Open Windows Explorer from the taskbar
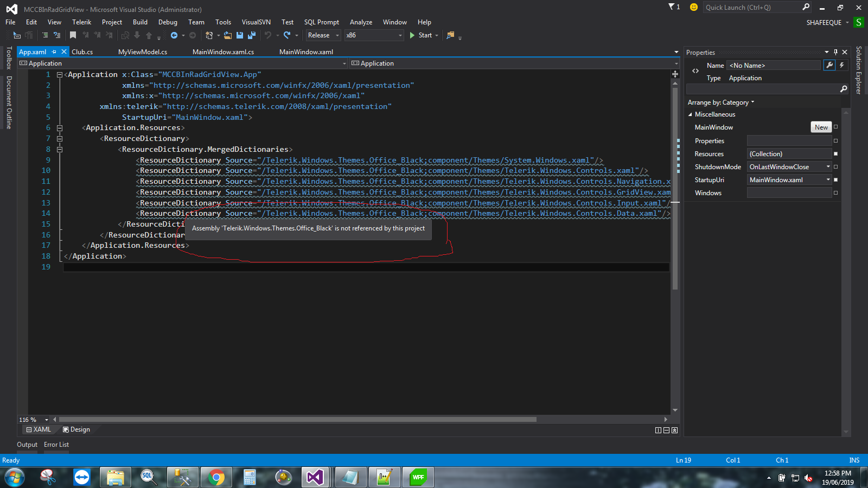The height and width of the screenshot is (488, 868). pos(116,478)
